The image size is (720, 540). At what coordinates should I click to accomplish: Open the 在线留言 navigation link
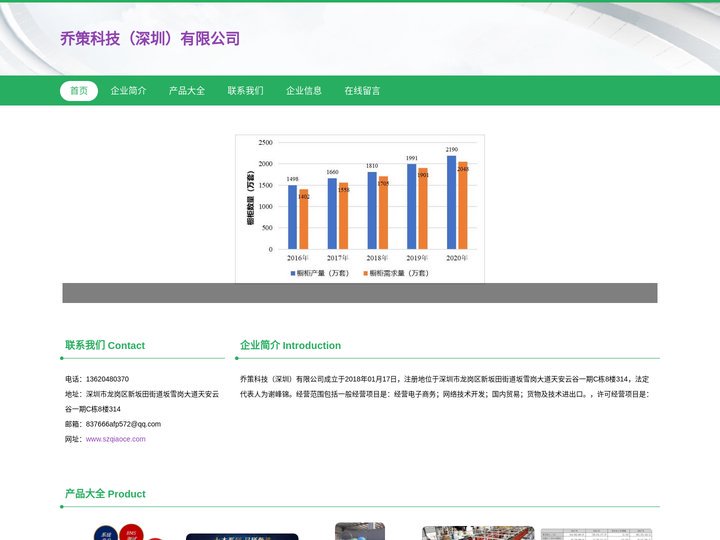click(x=363, y=91)
